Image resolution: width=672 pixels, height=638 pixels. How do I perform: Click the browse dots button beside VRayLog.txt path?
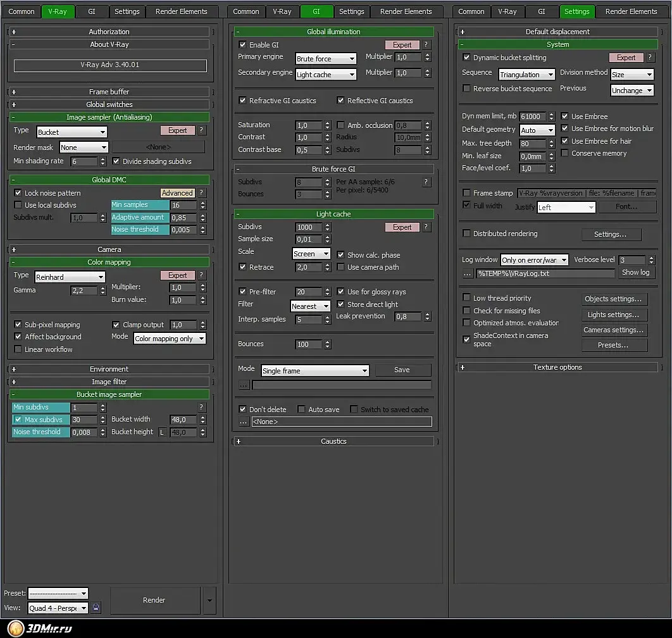coord(468,273)
